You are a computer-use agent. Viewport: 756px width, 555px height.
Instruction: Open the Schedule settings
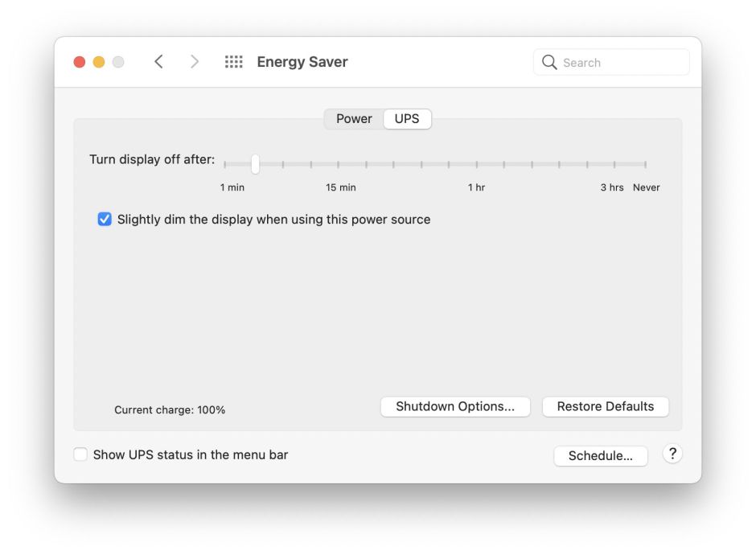pyautogui.click(x=601, y=456)
